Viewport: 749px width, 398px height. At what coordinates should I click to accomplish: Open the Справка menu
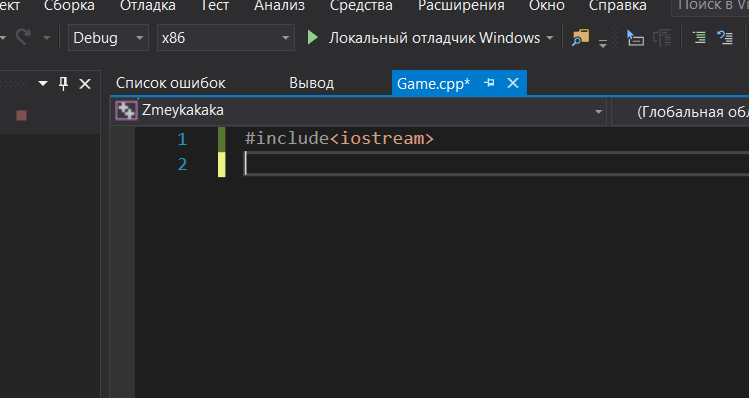pos(618,6)
